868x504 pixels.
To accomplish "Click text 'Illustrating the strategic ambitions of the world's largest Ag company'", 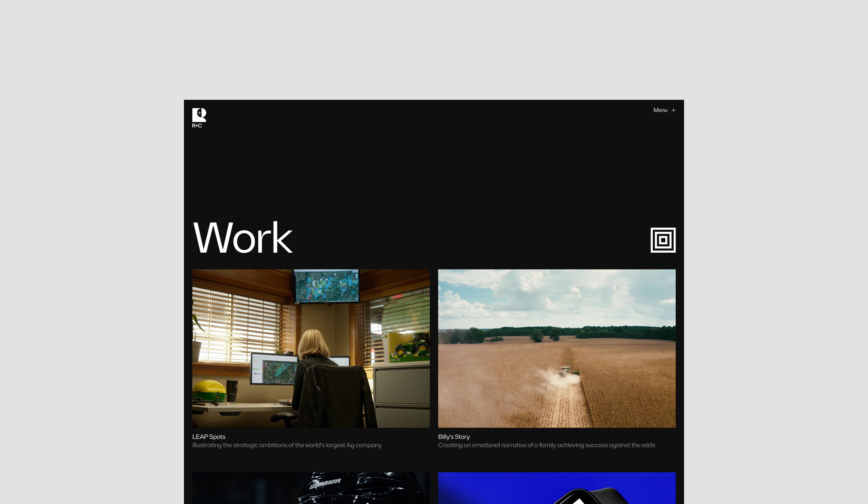I will point(287,445).
